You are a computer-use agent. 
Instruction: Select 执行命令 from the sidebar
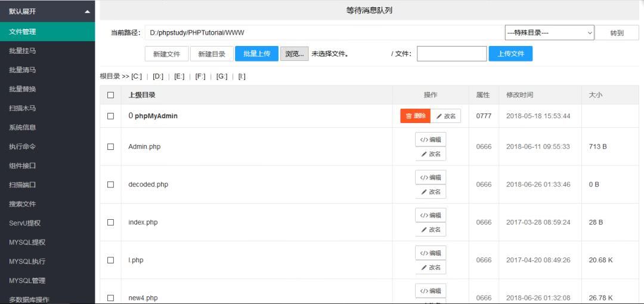point(23,146)
